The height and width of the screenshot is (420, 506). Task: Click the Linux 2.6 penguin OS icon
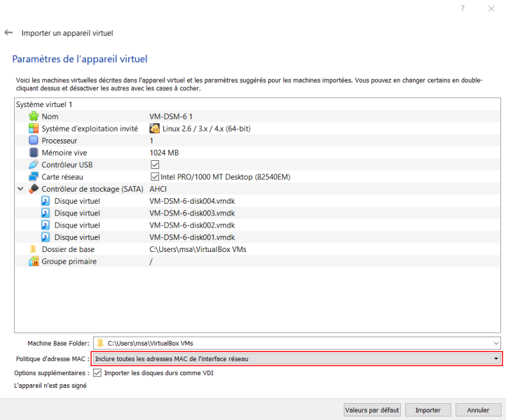pos(155,129)
